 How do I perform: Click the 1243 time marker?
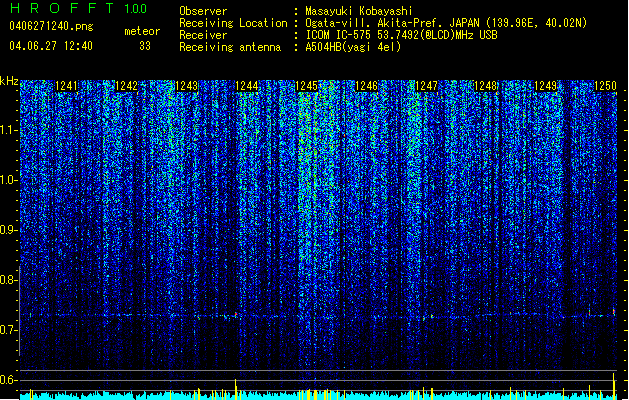(187, 86)
